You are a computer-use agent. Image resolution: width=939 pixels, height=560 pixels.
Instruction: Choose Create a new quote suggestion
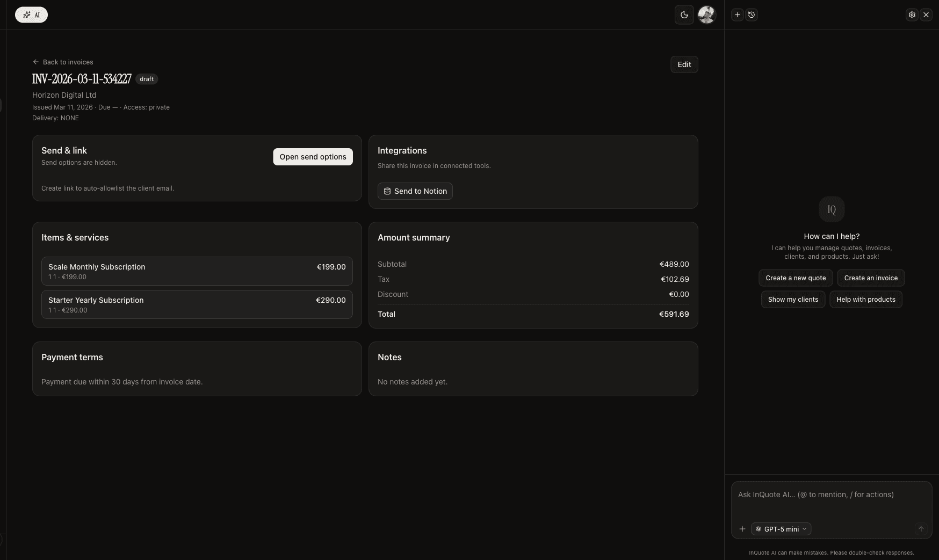(x=796, y=278)
